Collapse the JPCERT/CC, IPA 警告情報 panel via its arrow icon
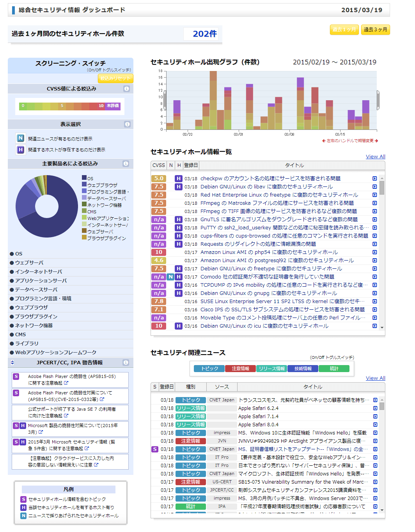Image resolution: width=415 pixels, height=532 pixels. coord(12,363)
